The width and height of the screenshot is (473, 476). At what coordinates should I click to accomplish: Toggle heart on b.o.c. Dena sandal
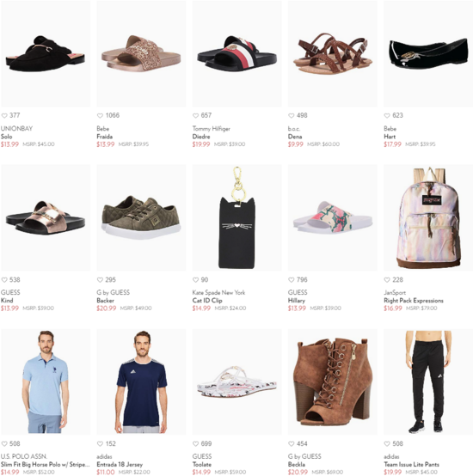(291, 116)
